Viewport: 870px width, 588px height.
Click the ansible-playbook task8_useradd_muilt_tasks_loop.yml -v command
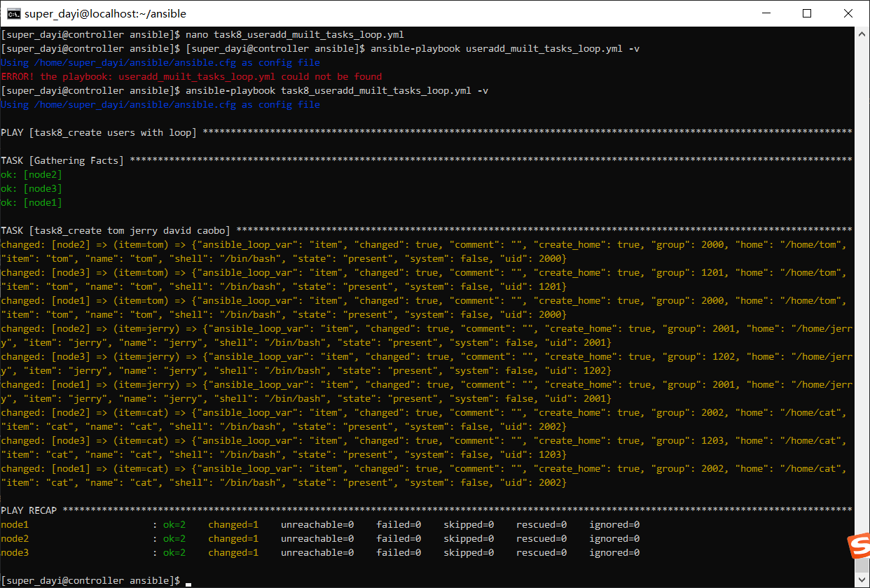pyautogui.click(x=337, y=90)
